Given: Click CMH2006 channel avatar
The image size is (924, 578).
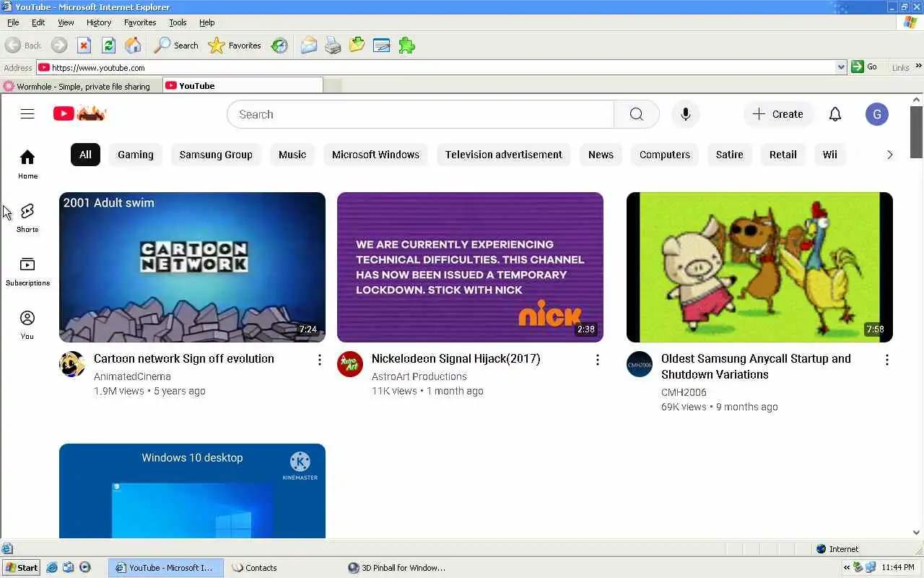Looking at the screenshot, I should 640,364.
